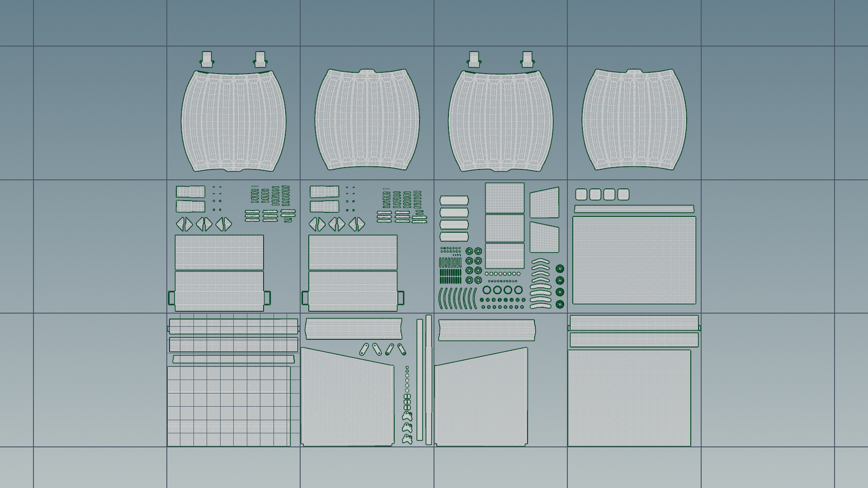868x488 pixels.
Task: Select the large trapezoid island sloping upward to the right
Action: pyautogui.click(x=481, y=397)
